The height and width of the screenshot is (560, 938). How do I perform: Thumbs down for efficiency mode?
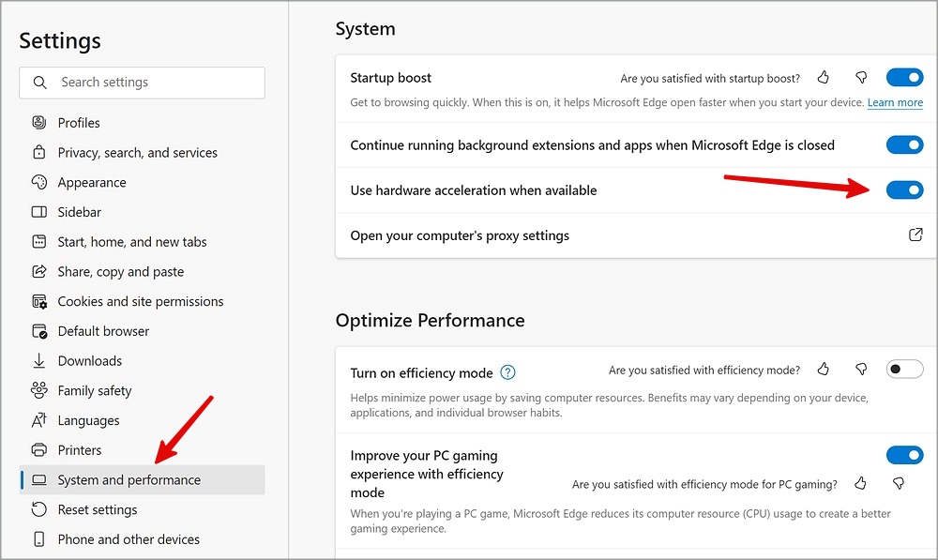click(x=861, y=370)
